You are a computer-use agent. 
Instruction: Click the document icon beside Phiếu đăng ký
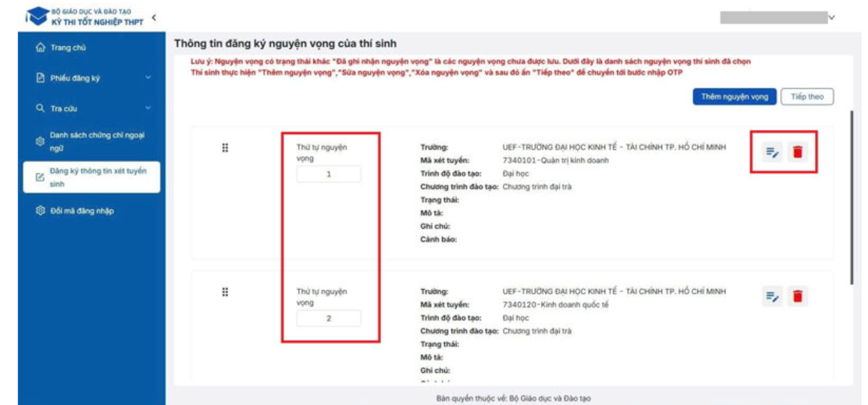coord(41,78)
